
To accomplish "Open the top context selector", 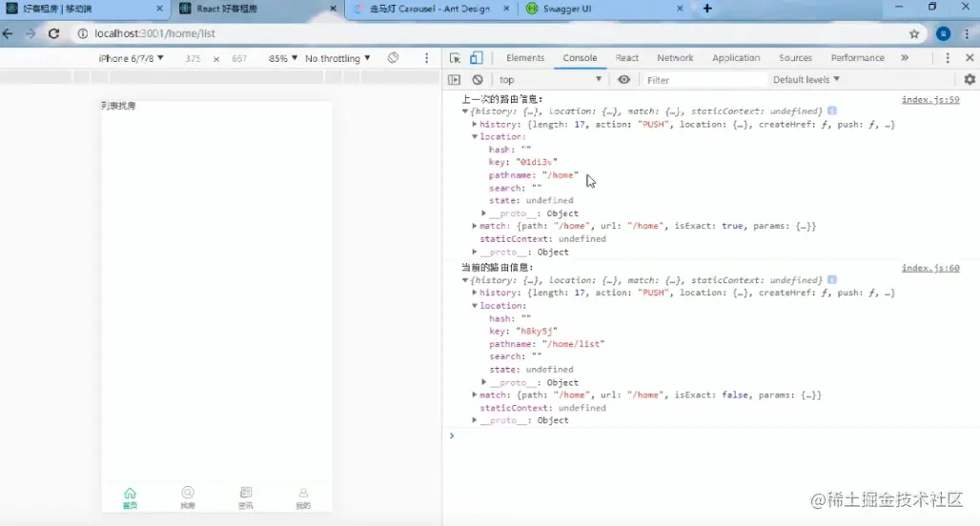I will click(550, 80).
